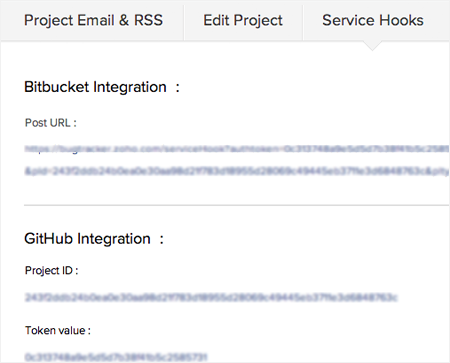Click the GitHub Integration heading
The height and width of the screenshot is (363, 450).
coord(87,239)
